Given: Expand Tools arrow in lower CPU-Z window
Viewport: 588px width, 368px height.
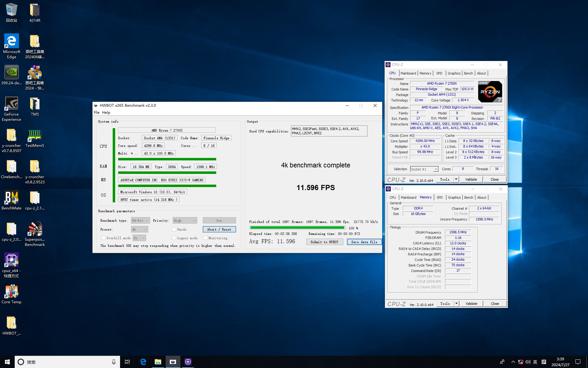Looking at the screenshot, I should [x=456, y=304].
